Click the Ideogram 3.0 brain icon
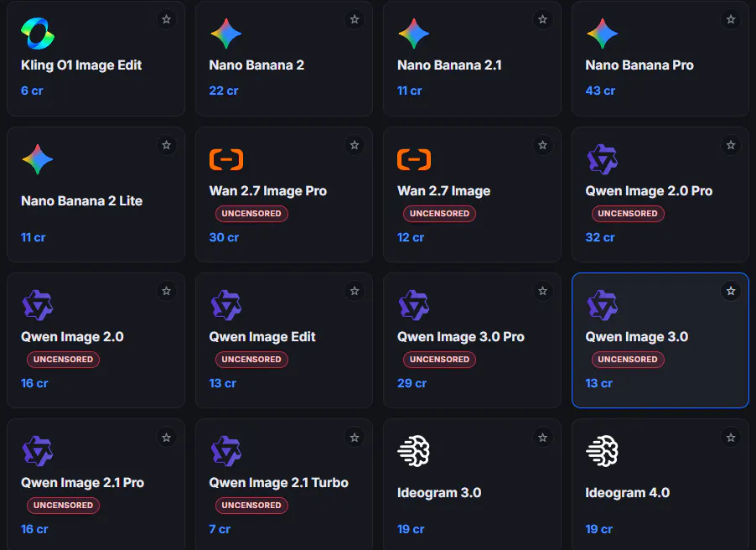 (x=414, y=451)
